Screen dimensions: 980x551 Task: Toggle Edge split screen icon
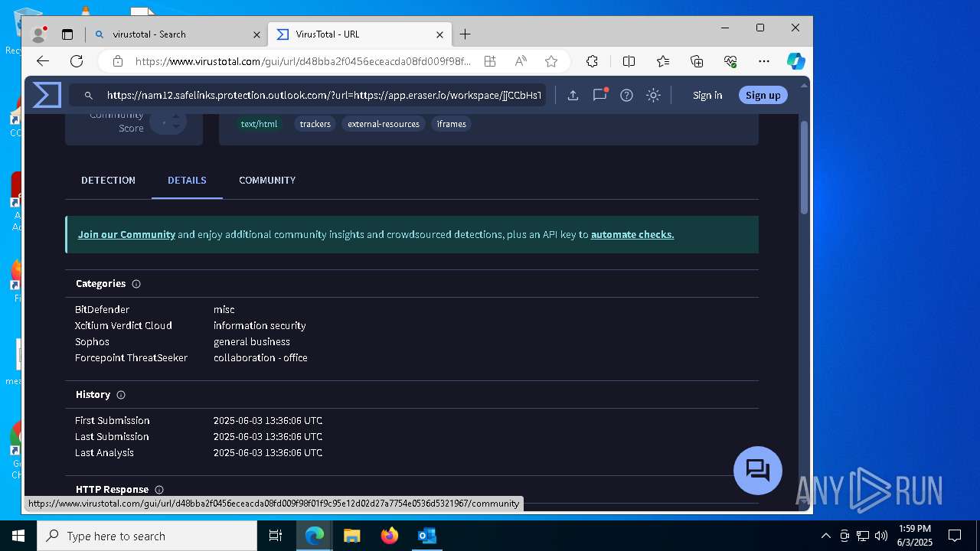tap(629, 61)
